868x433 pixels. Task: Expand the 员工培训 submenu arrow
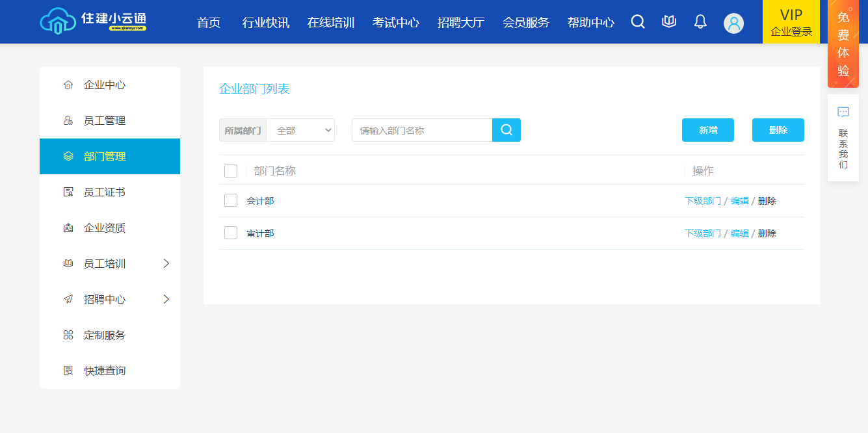pos(166,263)
